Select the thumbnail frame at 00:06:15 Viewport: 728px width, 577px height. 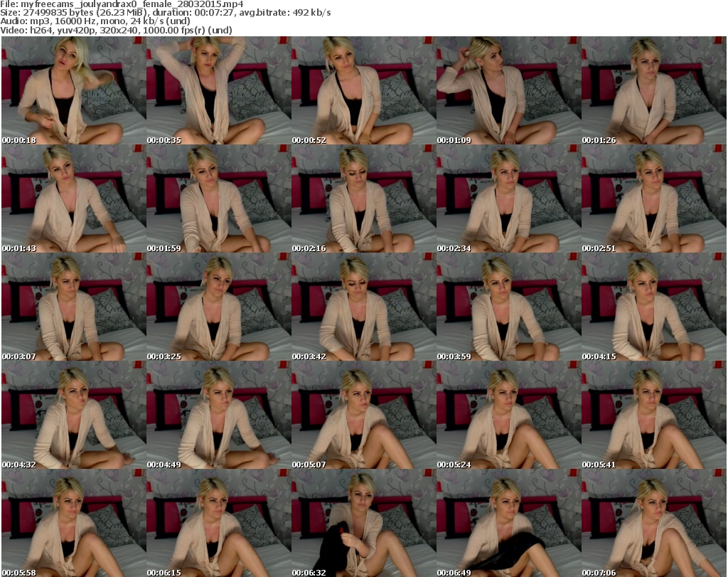pyautogui.click(x=219, y=523)
